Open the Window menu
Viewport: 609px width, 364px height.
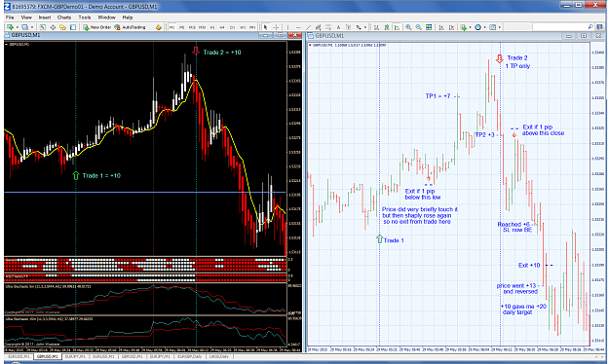coord(106,18)
